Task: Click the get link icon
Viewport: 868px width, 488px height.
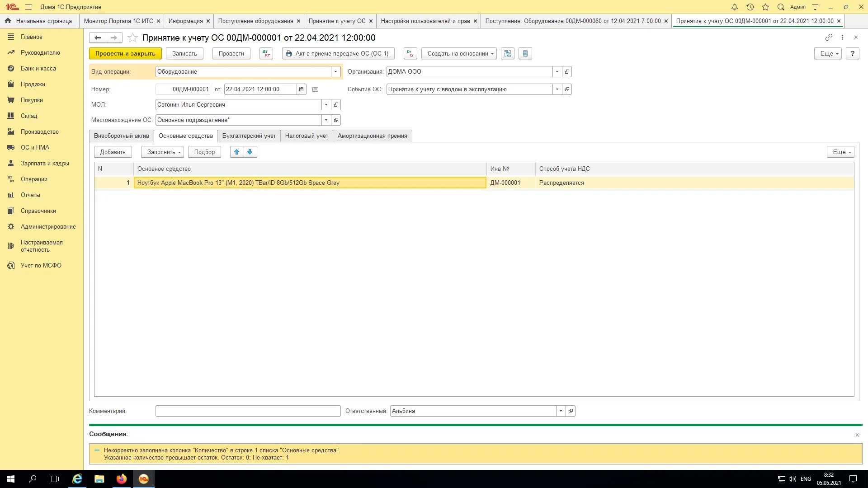Action: pos(828,38)
